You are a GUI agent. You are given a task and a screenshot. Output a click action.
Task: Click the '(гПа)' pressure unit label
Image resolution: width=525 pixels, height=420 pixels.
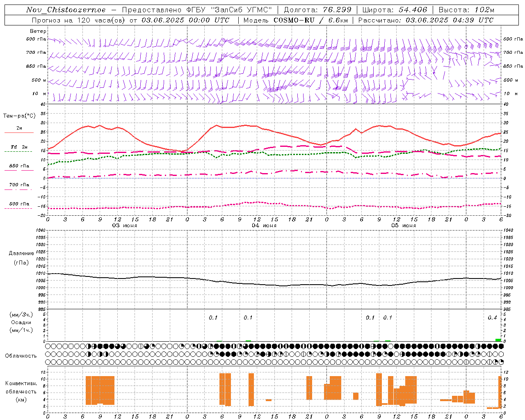point(21,263)
